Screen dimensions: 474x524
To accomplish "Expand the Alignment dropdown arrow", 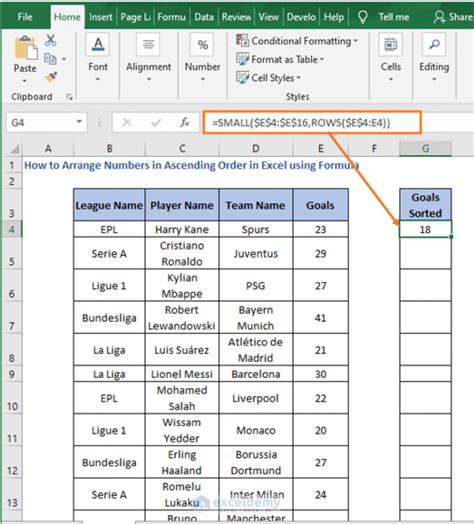I will click(x=149, y=80).
